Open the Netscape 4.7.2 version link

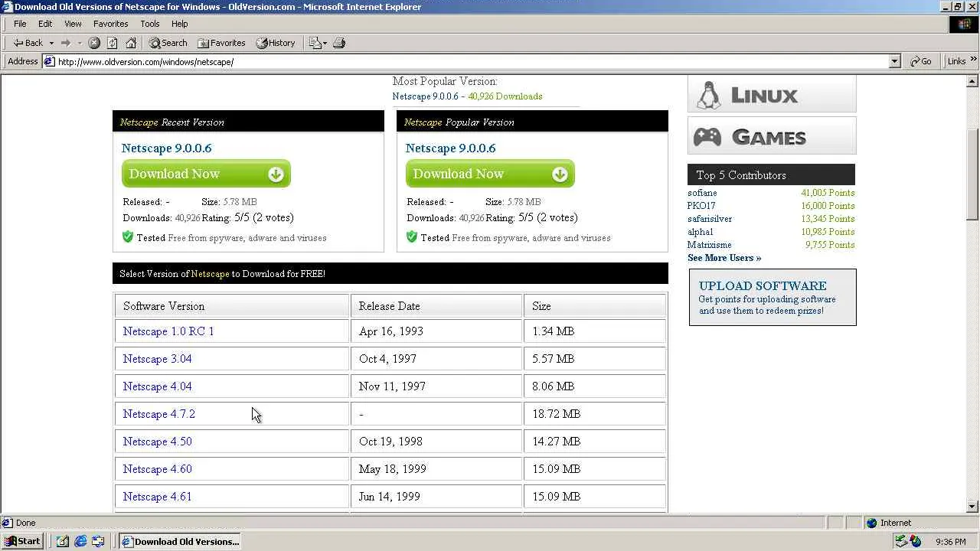point(159,414)
